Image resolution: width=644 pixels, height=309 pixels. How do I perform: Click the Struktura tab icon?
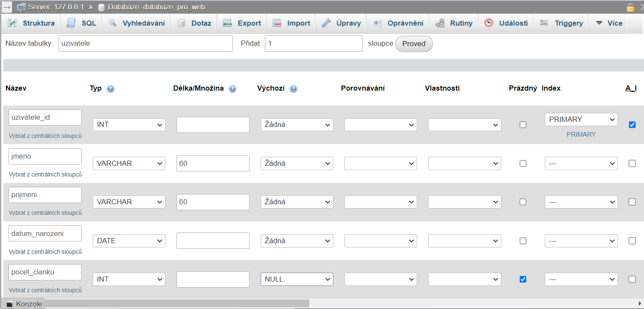12,23
